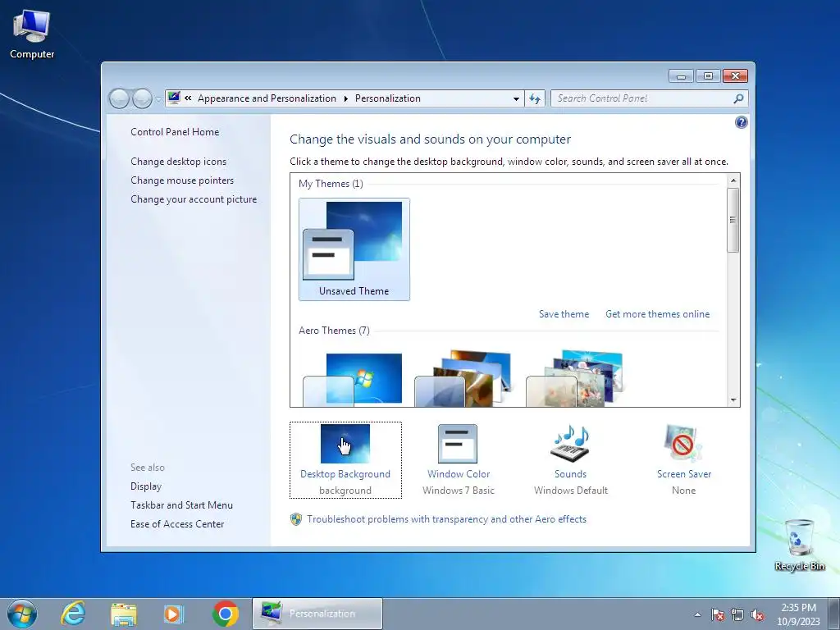Open the Help question mark icon
This screenshot has width=840, height=630.
click(x=741, y=123)
